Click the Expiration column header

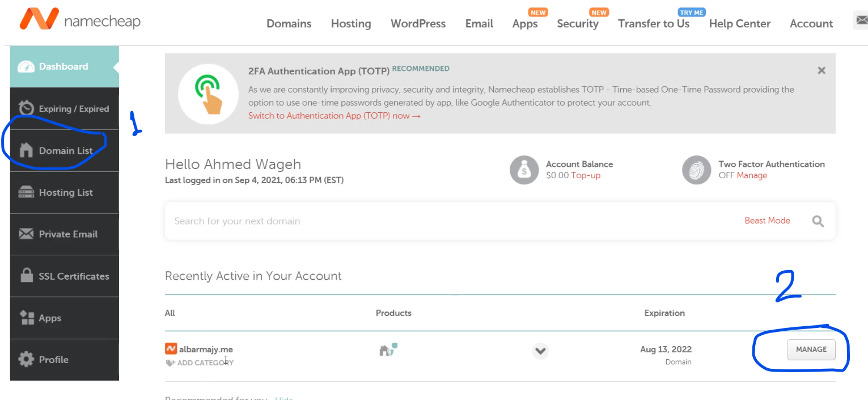pyautogui.click(x=664, y=313)
